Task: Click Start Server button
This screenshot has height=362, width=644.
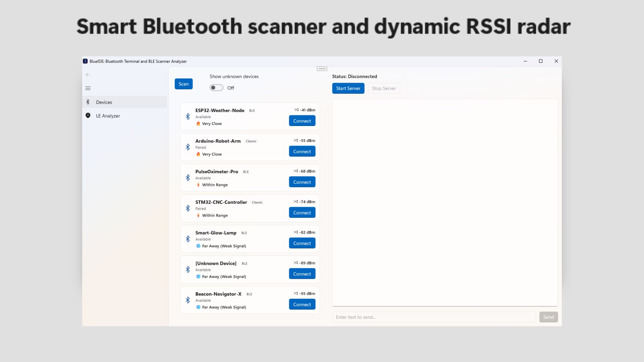Action: (x=348, y=88)
